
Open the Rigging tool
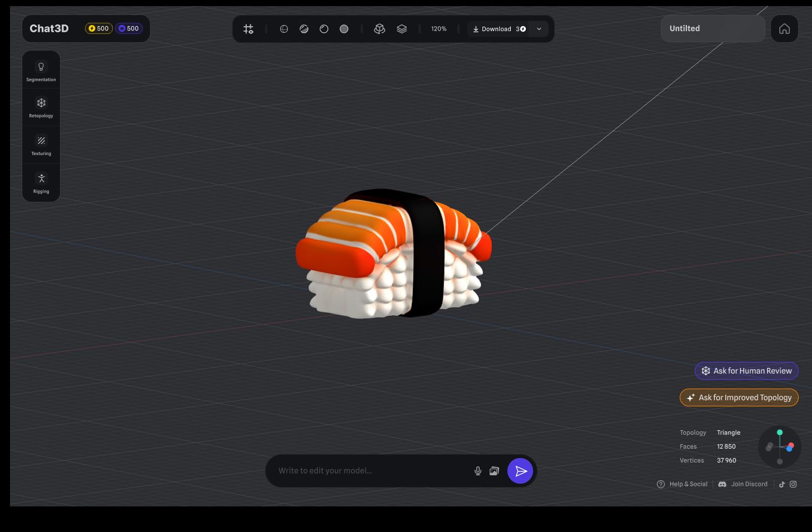pos(41,183)
